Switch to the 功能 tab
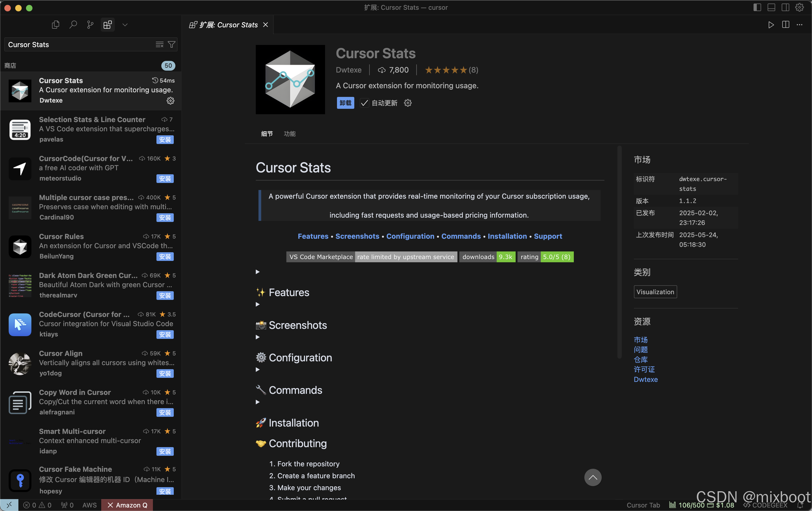 (289, 134)
